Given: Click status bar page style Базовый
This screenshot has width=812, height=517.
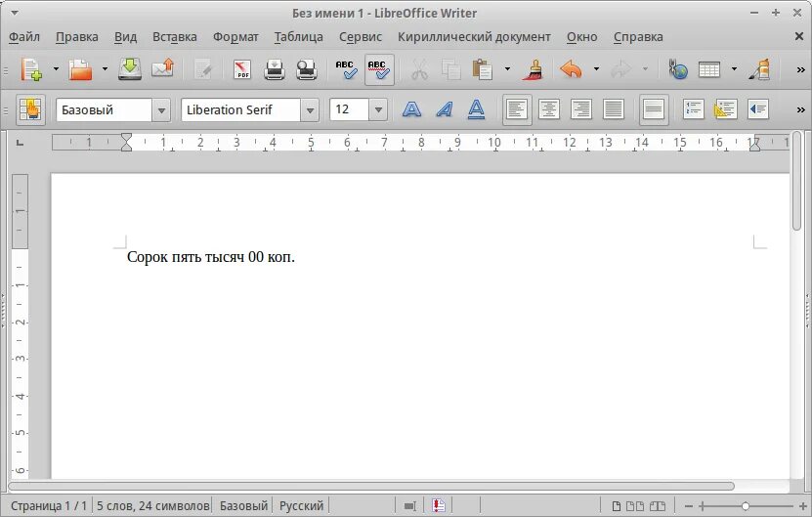Looking at the screenshot, I should click(243, 505).
